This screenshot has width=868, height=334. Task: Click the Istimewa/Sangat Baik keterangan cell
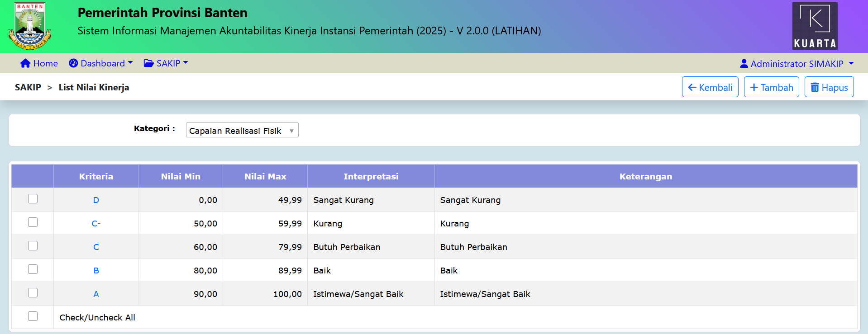[x=646, y=294]
